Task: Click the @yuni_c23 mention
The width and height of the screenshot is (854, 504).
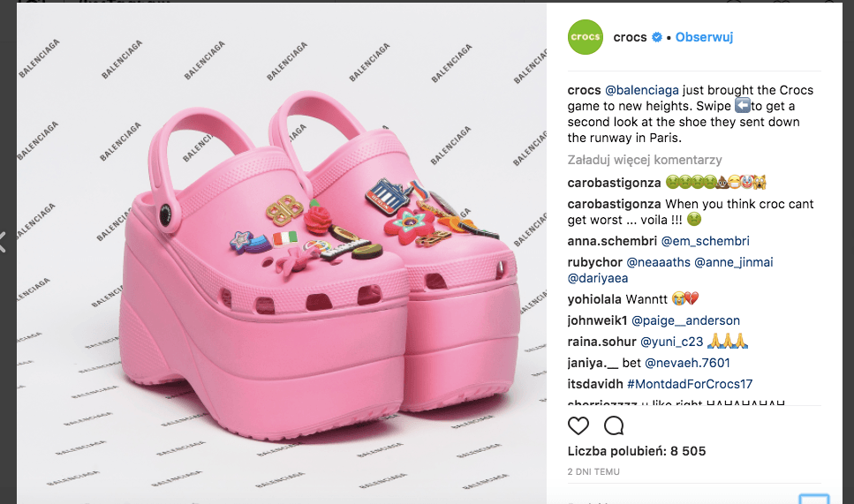Action: [x=671, y=342]
